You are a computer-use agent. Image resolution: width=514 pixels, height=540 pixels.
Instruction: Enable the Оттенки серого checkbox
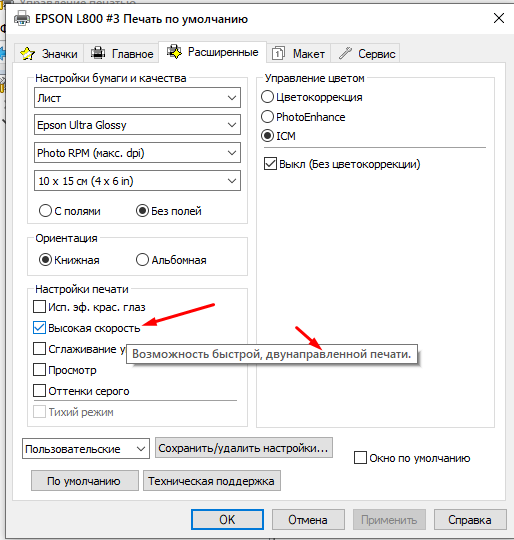(x=39, y=391)
